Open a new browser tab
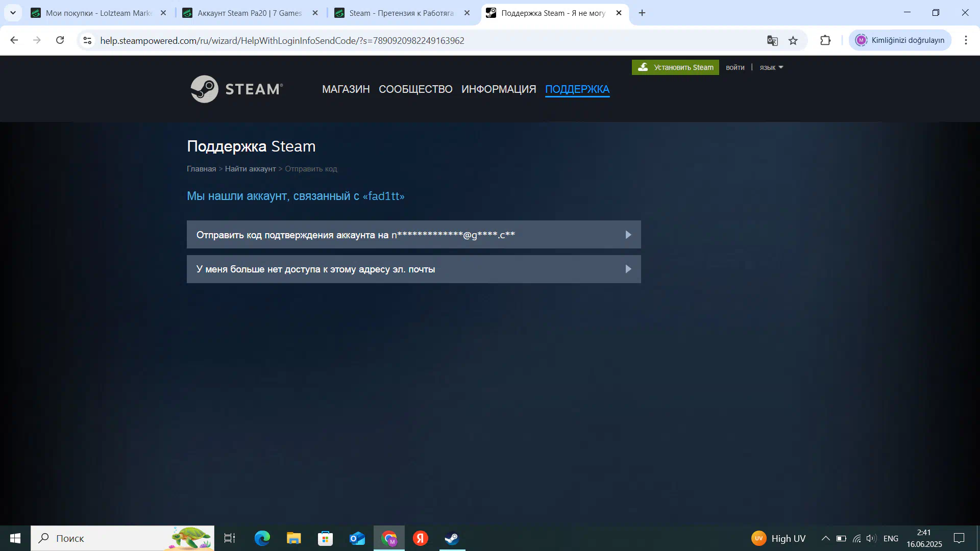This screenshot has width=980, height=551. pyautogui.click(x=642, y=13)
